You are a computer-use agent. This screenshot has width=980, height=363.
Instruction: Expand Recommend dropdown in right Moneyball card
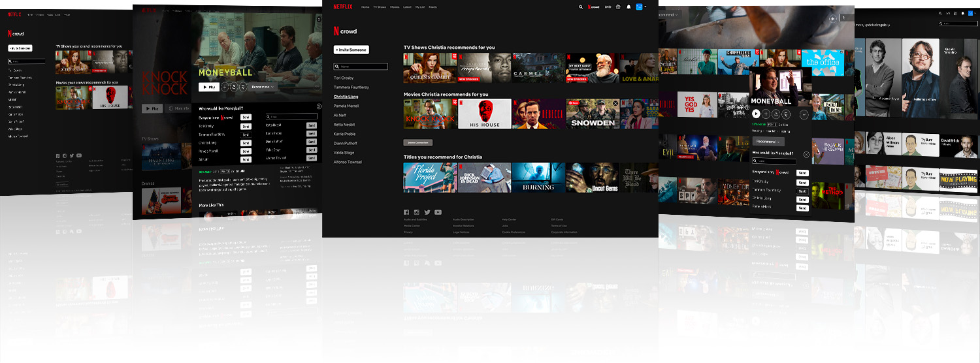tap(769, 142)
